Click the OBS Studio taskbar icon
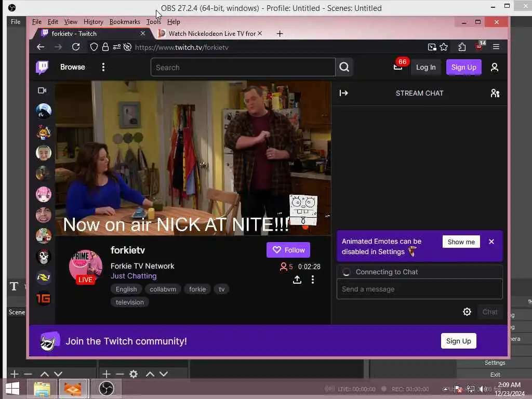Image resolution: width=532 pixels, height=399 pixels. coord(106,389)
